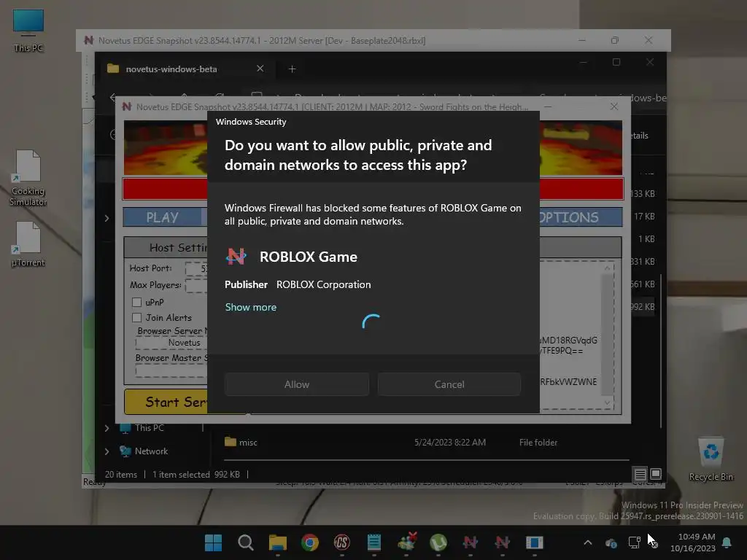Click the scroll-up arrow in server info box
Viewport: 747px width, 560px height.
(x=607, y=268)
